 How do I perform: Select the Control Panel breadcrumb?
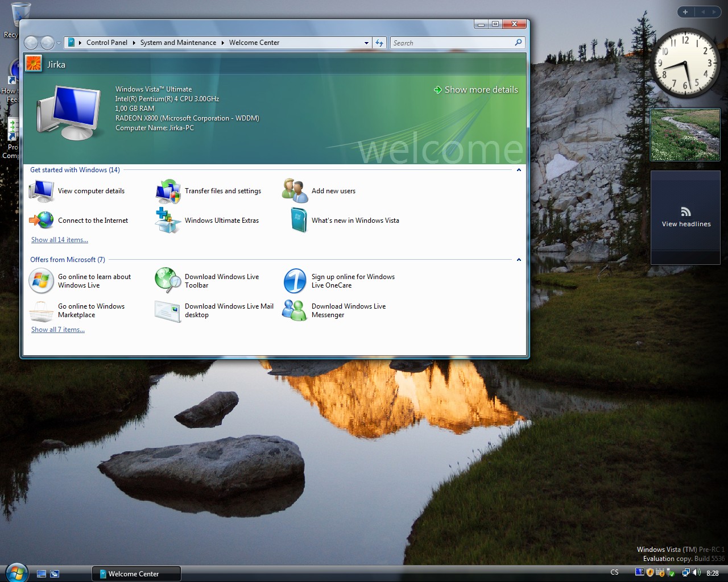pos(107,43)
